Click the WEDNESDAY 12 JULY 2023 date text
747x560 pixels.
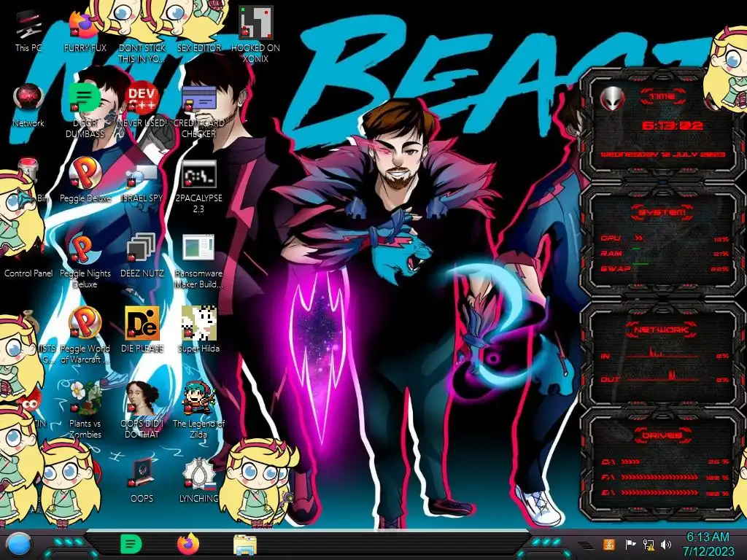tap(662, 155)
